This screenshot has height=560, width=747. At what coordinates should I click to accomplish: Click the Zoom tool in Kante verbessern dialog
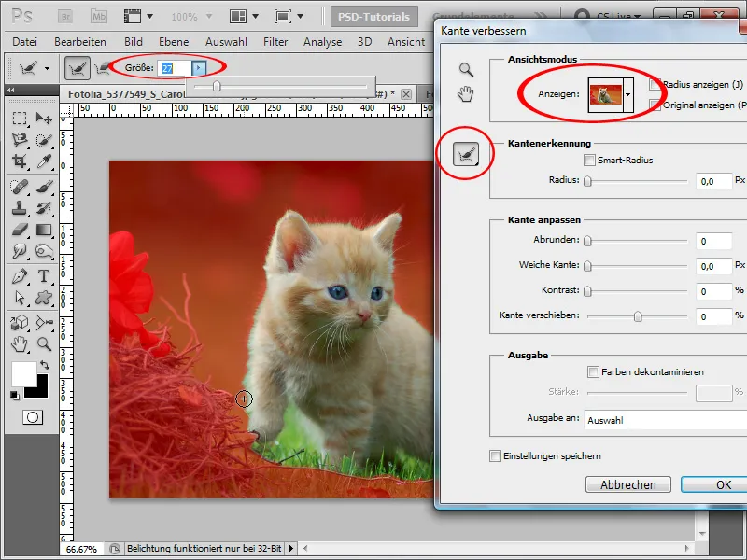click(466, 69)
